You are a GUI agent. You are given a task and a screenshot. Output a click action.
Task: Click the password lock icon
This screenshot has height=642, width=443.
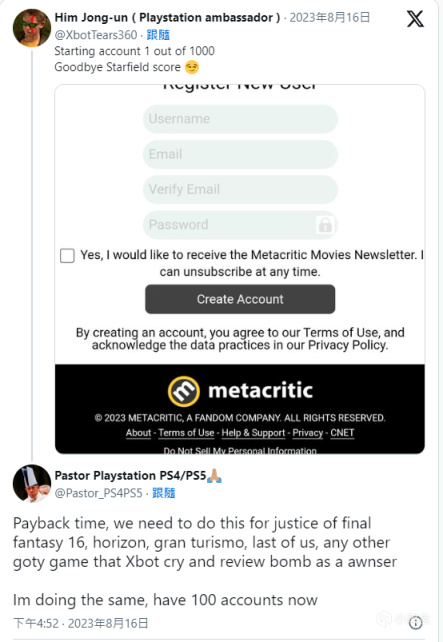(x=325, y=224)
